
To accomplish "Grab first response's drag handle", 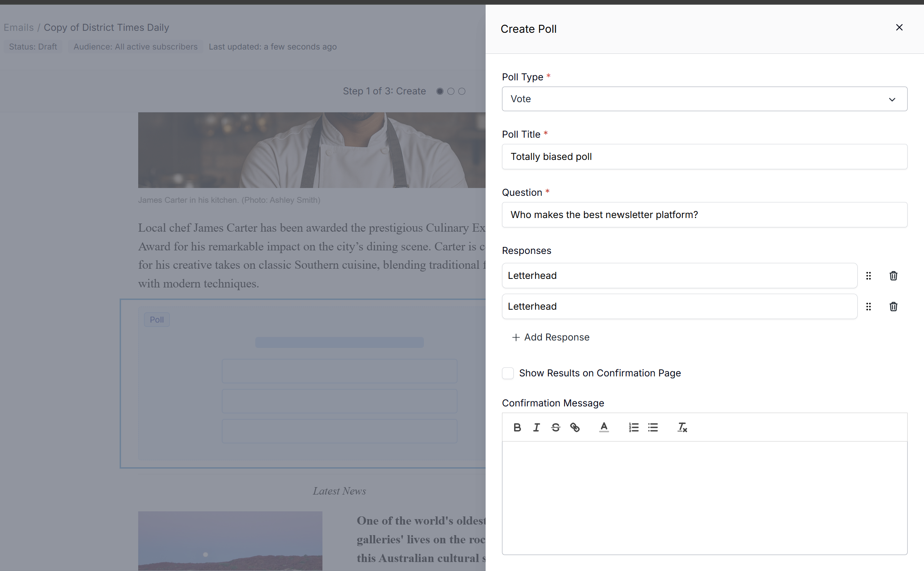I will [868, 276].
